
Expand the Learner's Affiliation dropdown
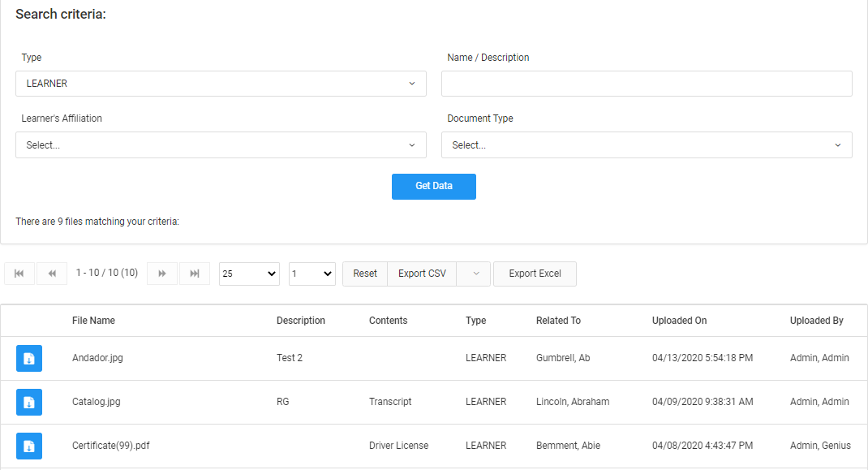(x=221, y=145)
